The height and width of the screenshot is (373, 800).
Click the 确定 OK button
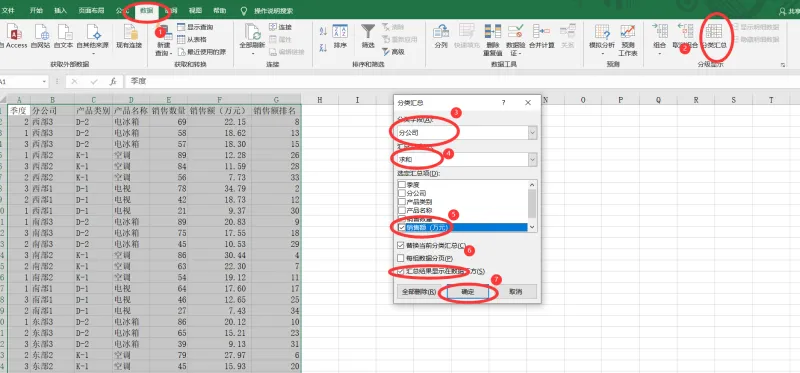click(x=467, y=292)
